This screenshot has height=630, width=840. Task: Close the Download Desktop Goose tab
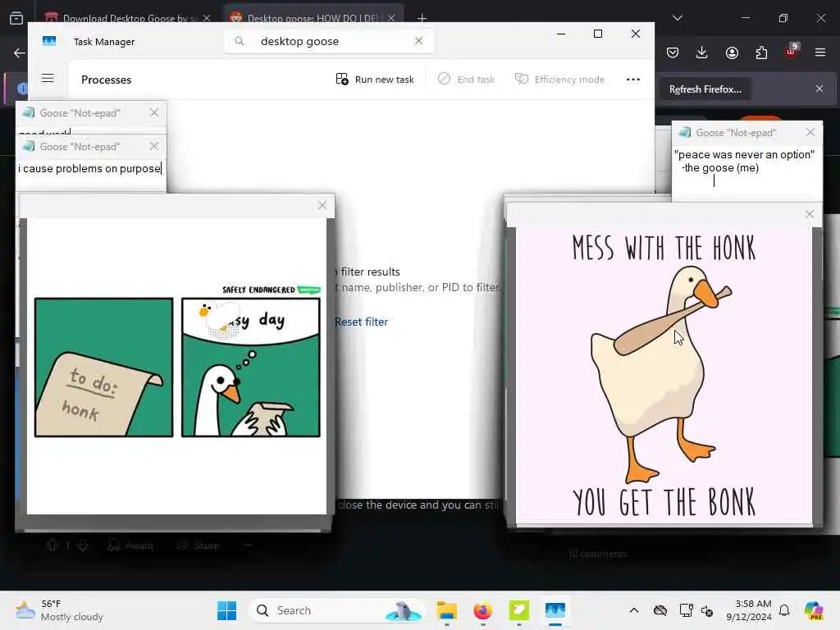point(207,18)
